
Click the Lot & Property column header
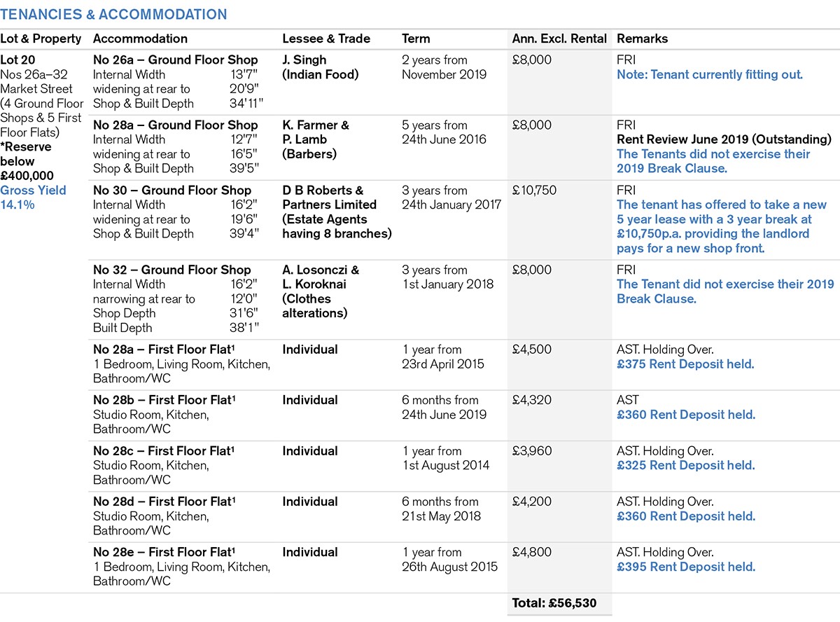click(41, 39)
